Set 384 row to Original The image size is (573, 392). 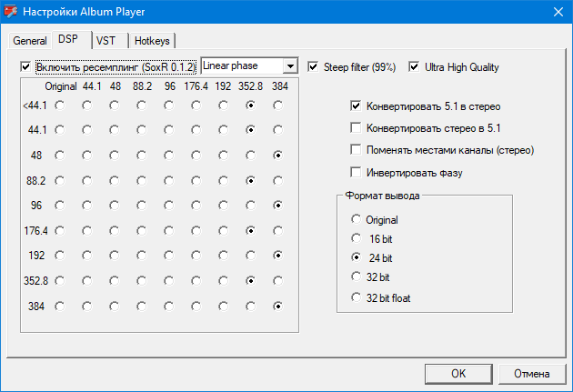pyautogui.click(x=59, y=307)
